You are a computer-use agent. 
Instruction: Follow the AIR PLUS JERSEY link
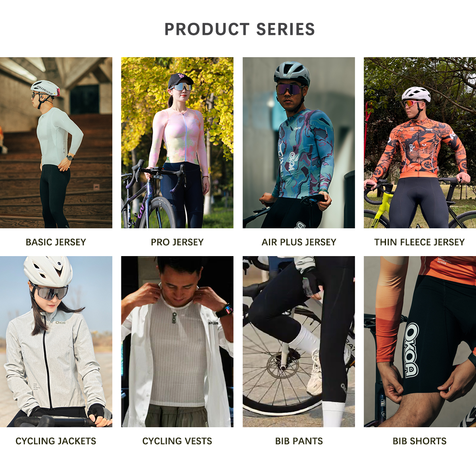point(299,242)
